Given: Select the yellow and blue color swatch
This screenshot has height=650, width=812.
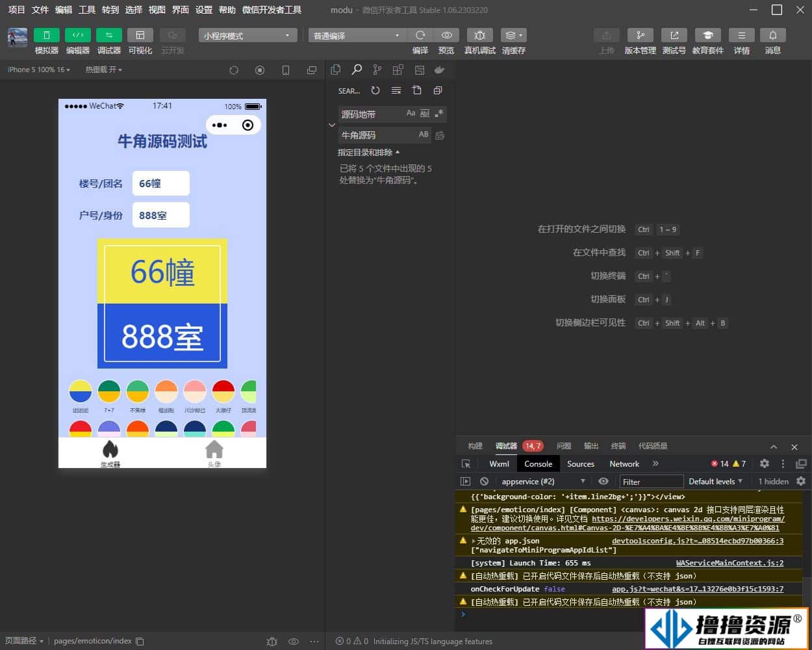Looking at the screenshot, I should [x=81, y=391].
